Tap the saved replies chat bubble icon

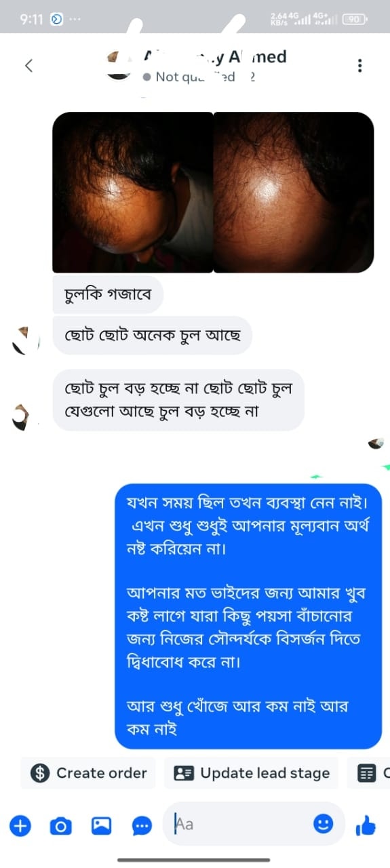click(142, 825)
